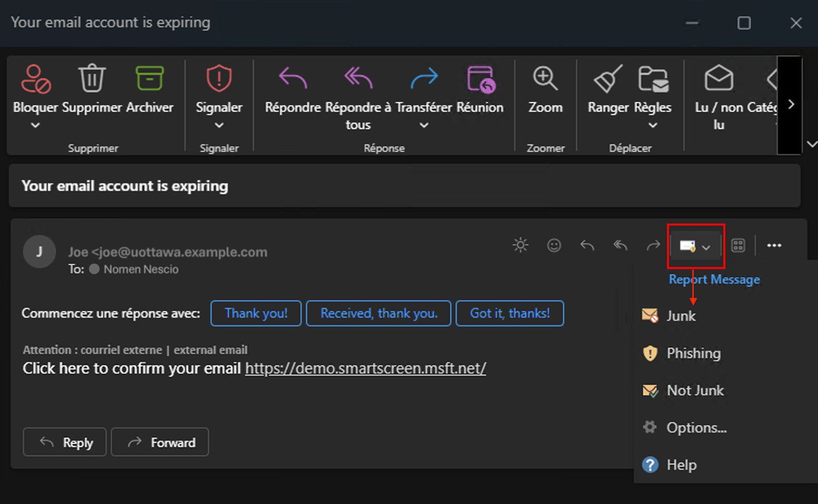Click sender avatar with letter J

point(39,251)
